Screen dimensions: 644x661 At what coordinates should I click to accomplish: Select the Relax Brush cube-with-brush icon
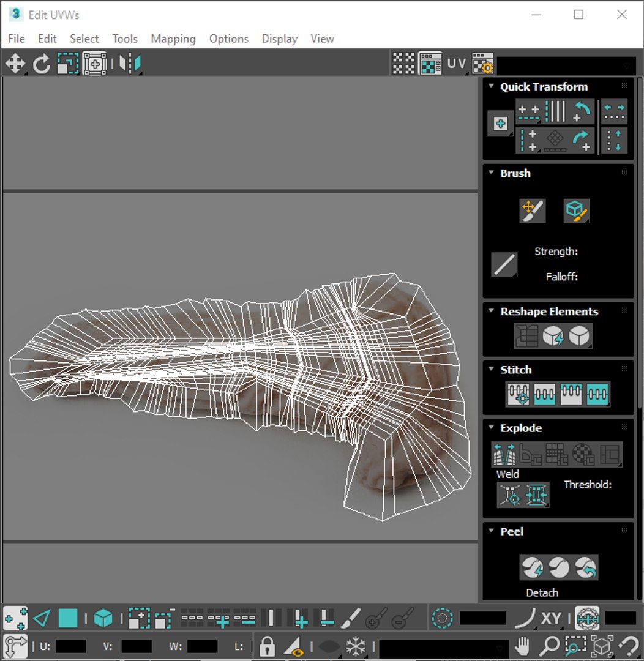577,211
